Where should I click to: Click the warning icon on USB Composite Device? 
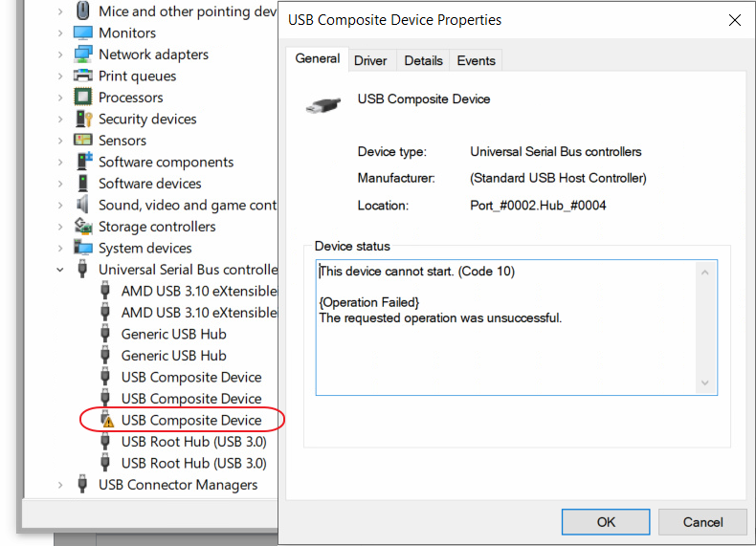pos(107,420)
